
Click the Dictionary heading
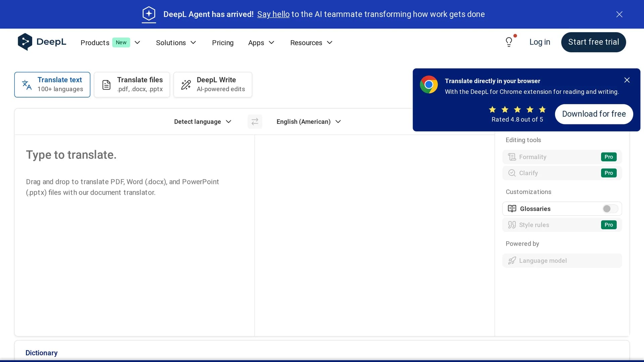pyautogui.click(x=42, y=353)
